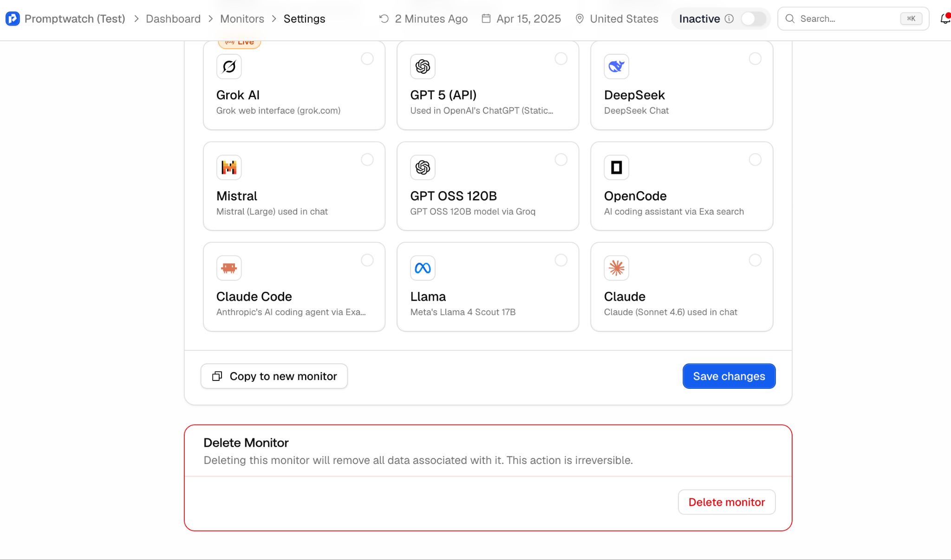Click the Live badge above Grok AI
The width and height of the screenshot is (951, 560).
240,43
